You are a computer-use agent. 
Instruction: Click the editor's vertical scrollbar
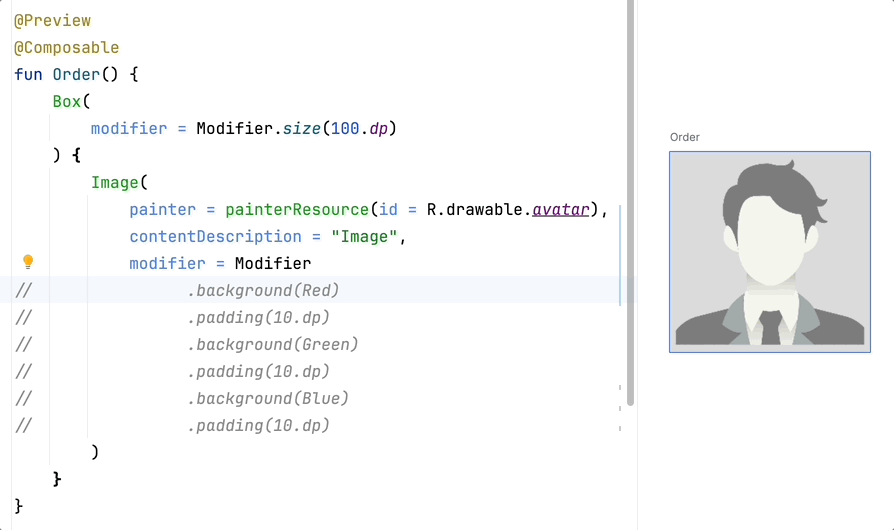(630, 200)
